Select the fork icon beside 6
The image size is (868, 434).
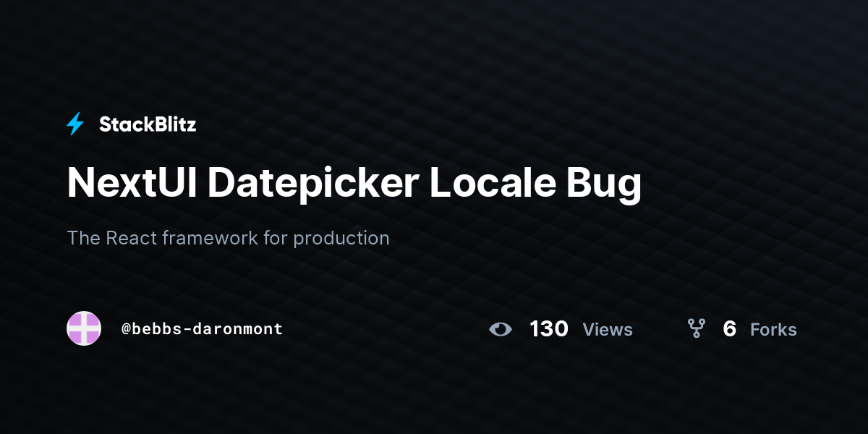pyautogui.click(x=697, y=329)
